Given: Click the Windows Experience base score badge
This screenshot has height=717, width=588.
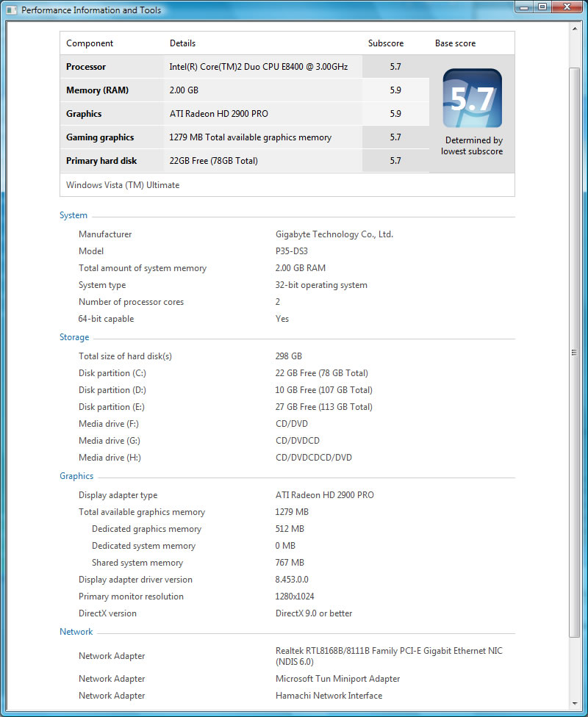Looking at the screenshot, I should tap(472, 98).
